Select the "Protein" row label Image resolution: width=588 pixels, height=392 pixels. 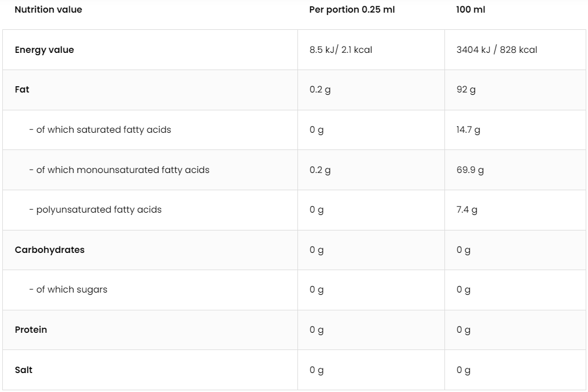point(31,330)
